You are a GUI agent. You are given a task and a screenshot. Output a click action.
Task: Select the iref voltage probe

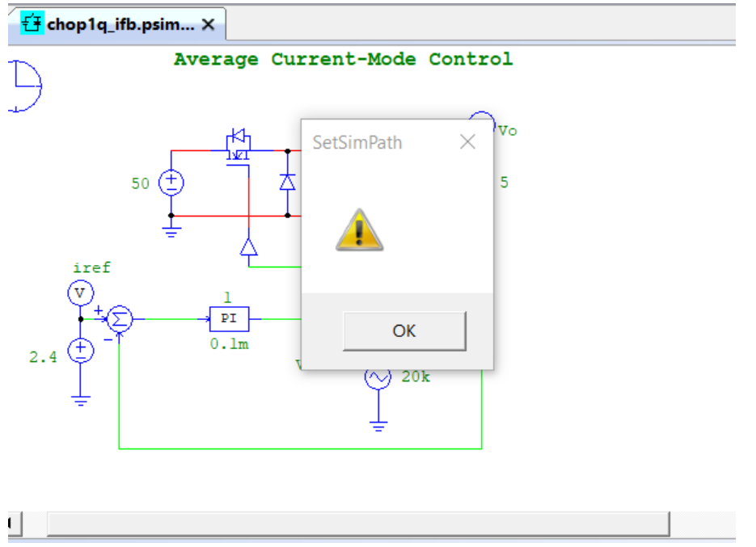click(80, 293)
